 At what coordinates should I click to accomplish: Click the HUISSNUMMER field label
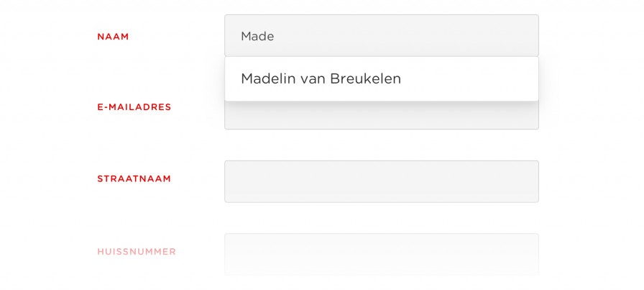[x=137, y=252]
